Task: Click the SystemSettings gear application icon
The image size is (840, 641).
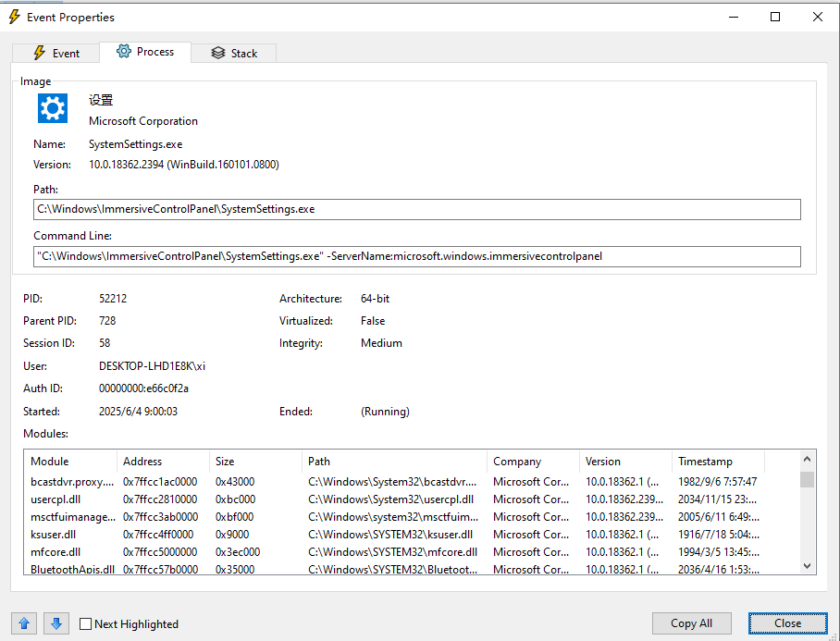Action: coord(52,108)
